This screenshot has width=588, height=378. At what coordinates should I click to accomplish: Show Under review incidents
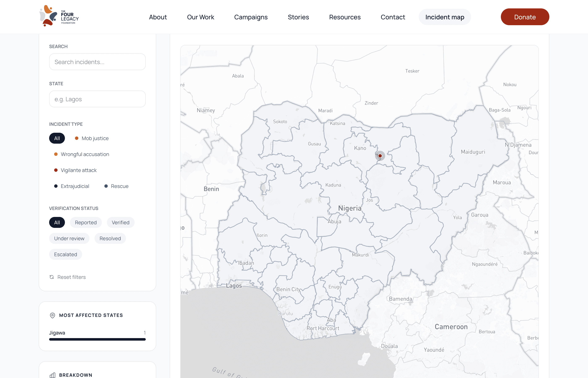(69, 238)
